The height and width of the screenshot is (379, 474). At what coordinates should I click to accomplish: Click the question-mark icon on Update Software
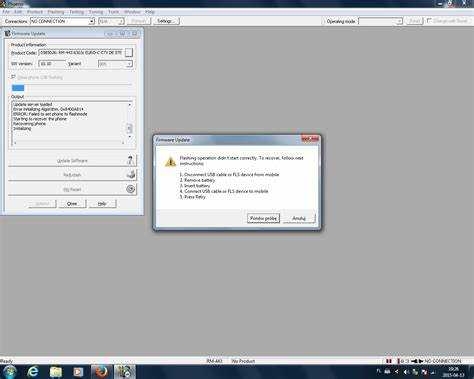click(x=130, y=160)
